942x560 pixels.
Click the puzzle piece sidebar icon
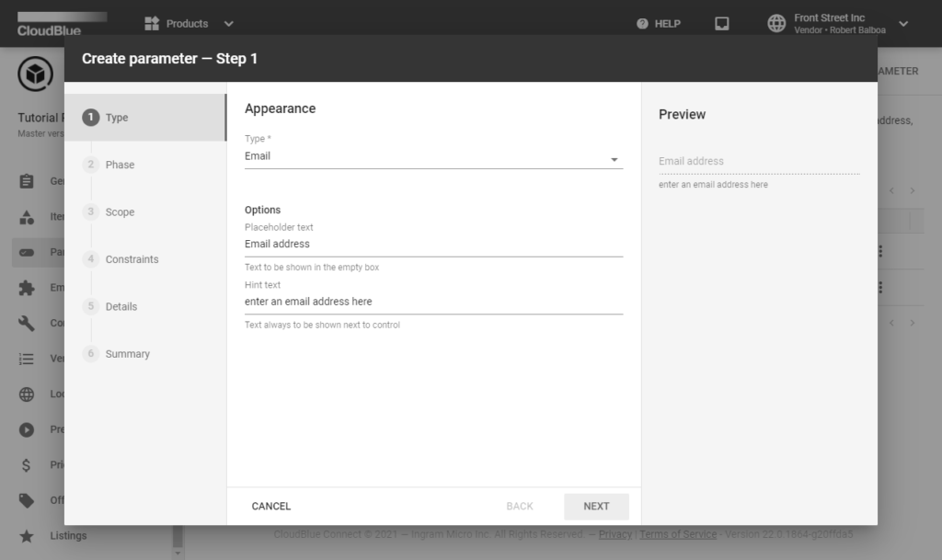[x=27, y=288]
